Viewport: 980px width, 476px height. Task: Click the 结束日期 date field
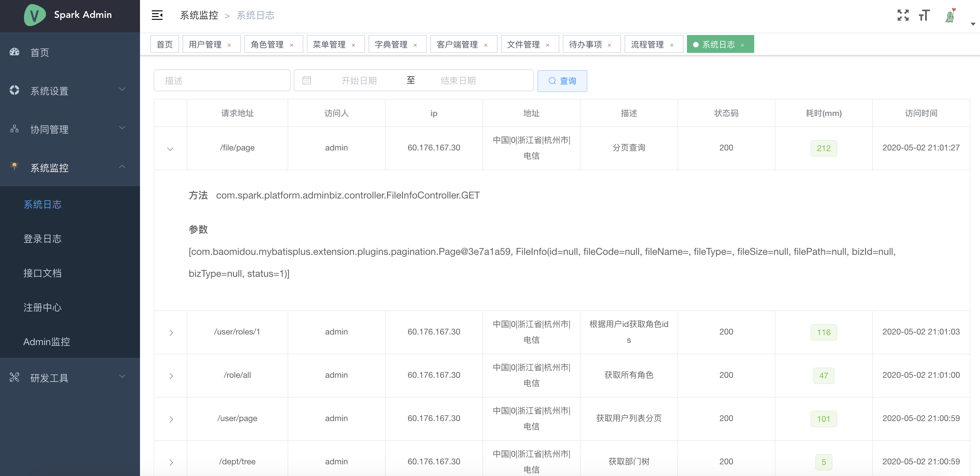458,80
